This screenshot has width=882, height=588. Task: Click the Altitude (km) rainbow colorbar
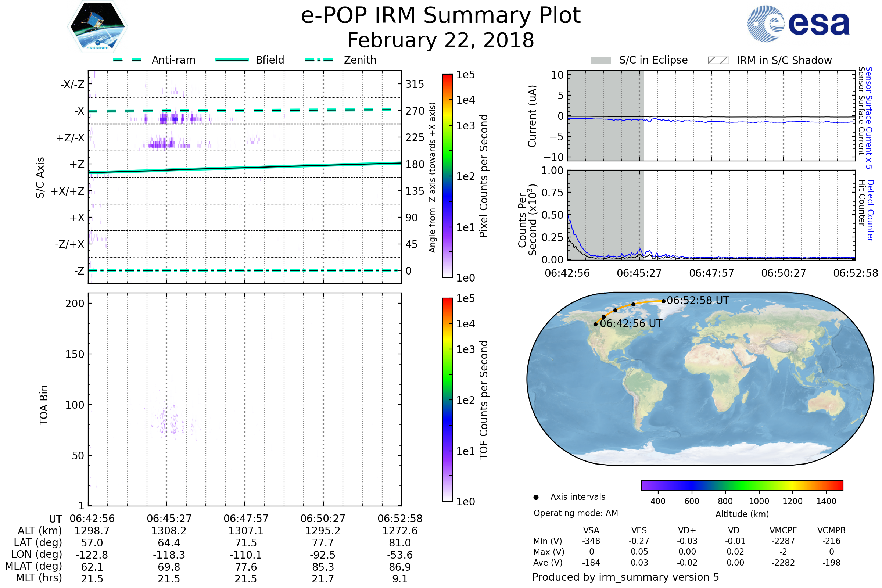742,485
